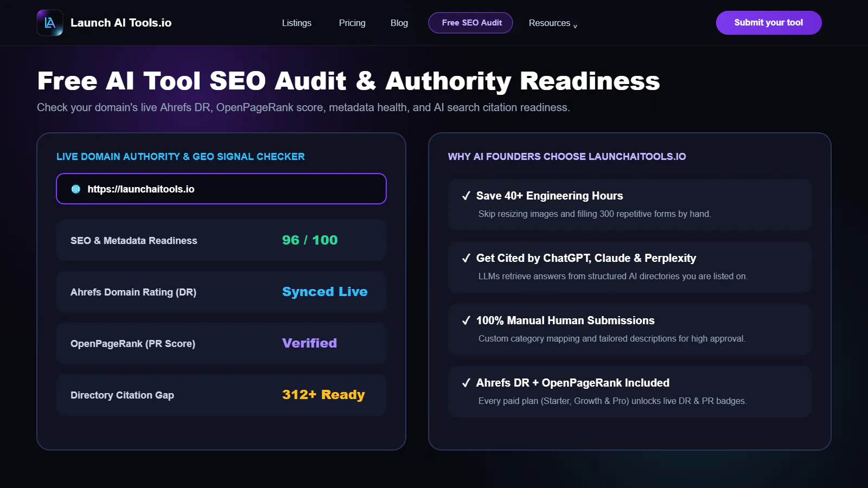Click the Skip resizing images description text

coord(595,214)
